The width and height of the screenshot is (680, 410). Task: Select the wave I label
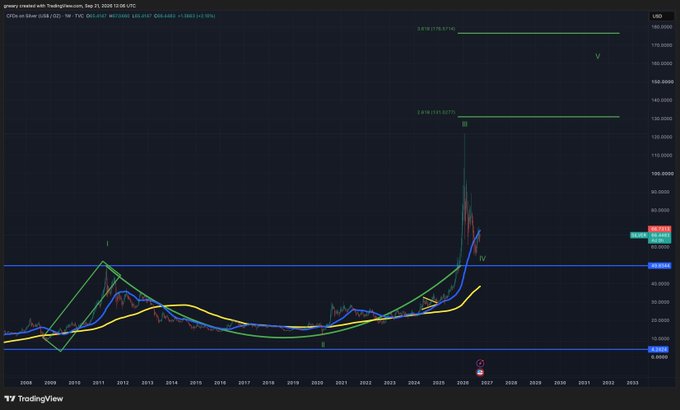[x=108, y=244]
